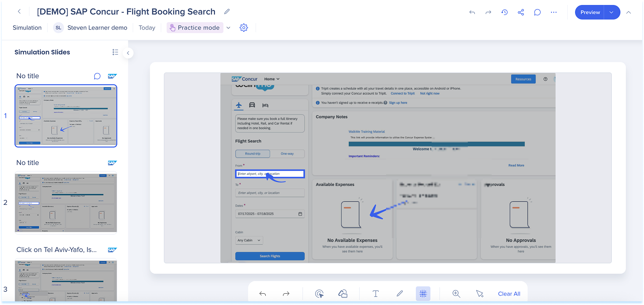This screenshot has height=305, width=644.
Task: Choose the click interaction cursor tool
Action: pyautogui.click(x=319, y=294)
